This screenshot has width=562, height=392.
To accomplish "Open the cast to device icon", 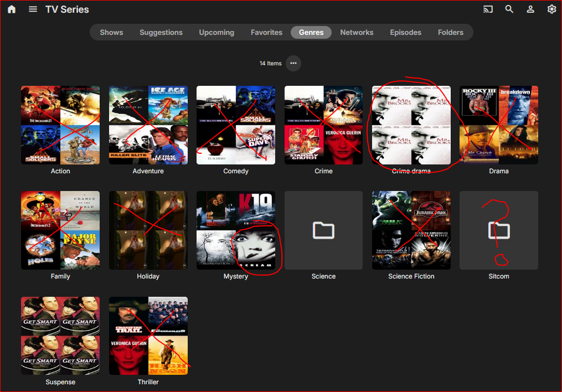I will [x=488, y=9].
